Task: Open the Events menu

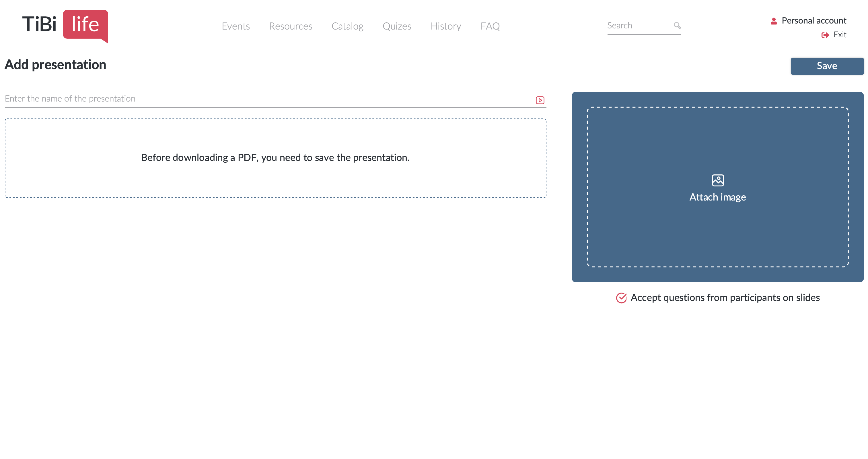Action: tap(236, 26)
